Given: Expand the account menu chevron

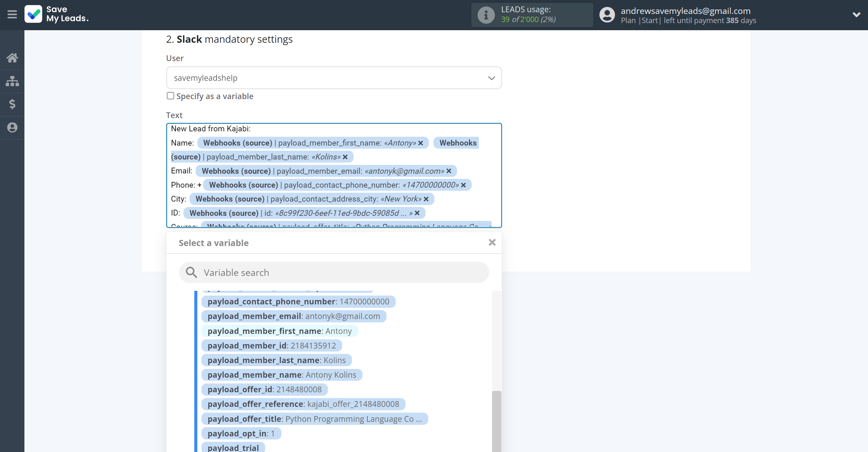Looking at the screenshot, I should (x=856, y=15).
